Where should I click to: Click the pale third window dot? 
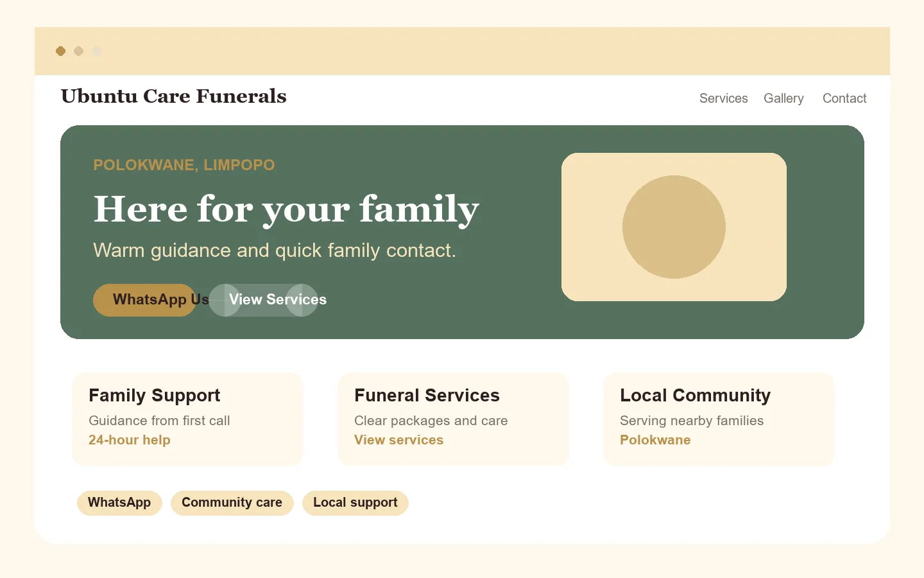coord(97,51)
